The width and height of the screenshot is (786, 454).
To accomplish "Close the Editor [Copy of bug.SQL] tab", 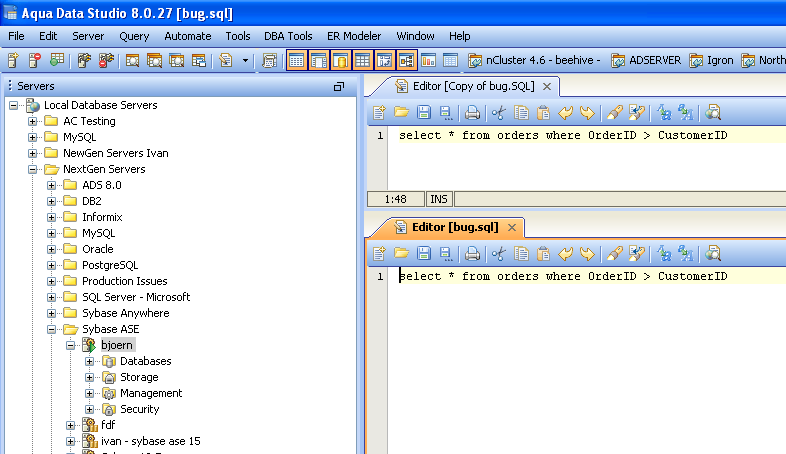I will (x=547, y=87).
